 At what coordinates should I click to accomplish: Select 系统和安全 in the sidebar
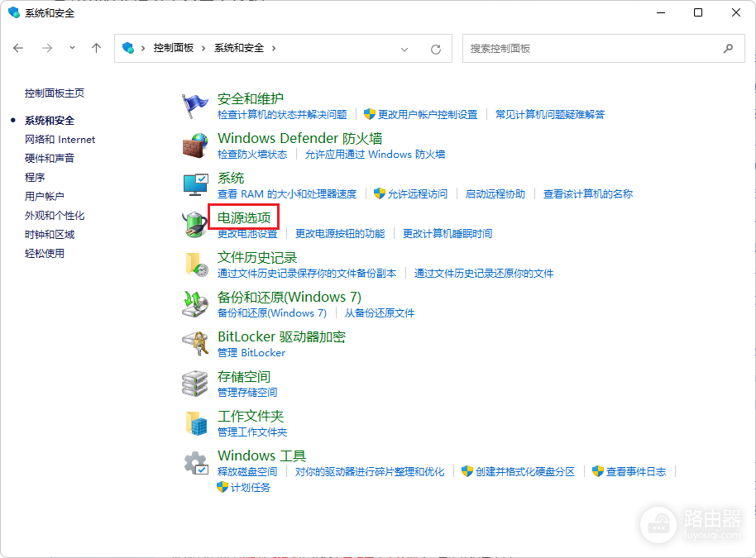click(x=50, y=121)
